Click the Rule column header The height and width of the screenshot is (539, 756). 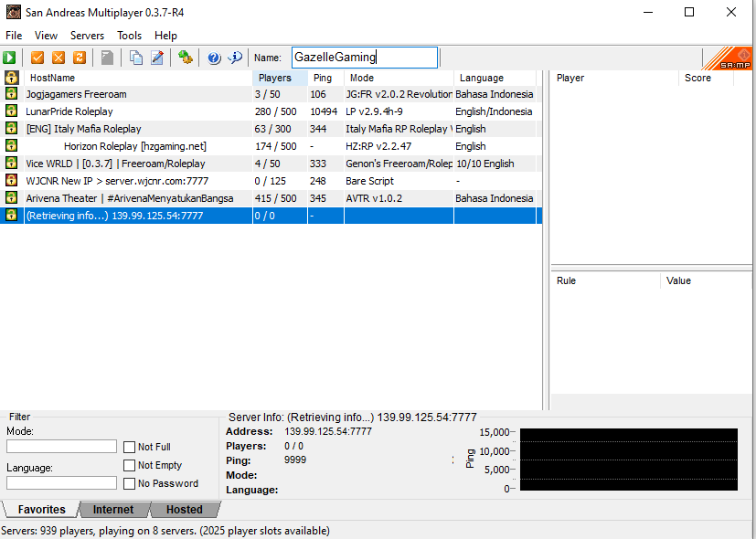(605, 280)
